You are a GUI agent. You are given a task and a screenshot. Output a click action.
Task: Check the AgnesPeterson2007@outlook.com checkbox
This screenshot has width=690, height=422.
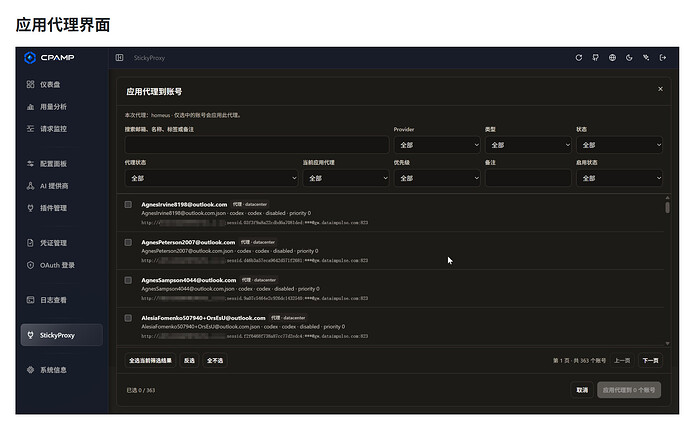coord(128,242)
